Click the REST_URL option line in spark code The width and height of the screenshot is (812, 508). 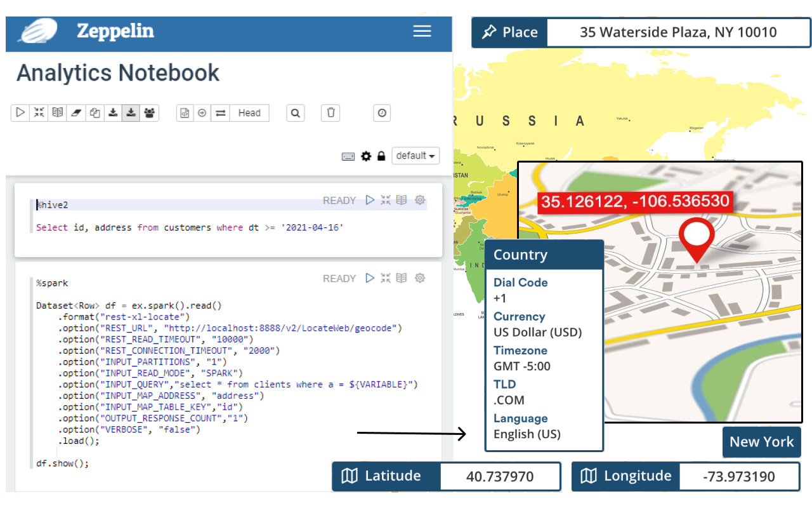click(x=231, y=328)
